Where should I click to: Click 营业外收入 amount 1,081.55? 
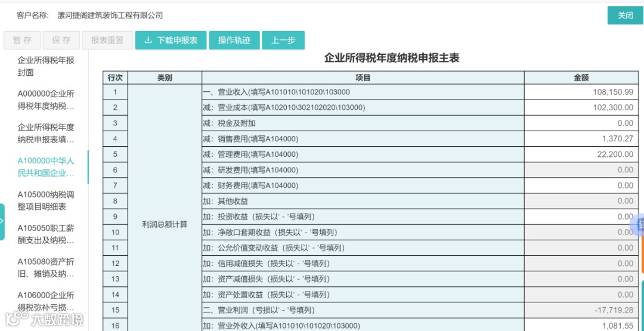pos(581,326)
